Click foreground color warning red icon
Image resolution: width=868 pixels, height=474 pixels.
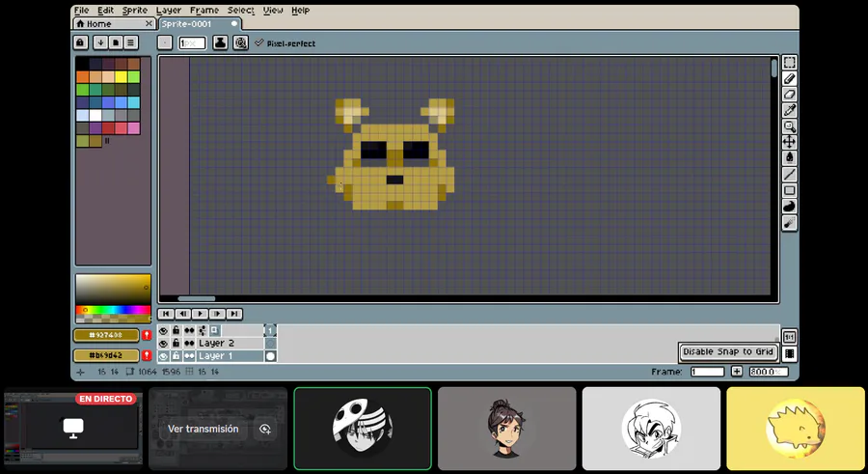147,335
